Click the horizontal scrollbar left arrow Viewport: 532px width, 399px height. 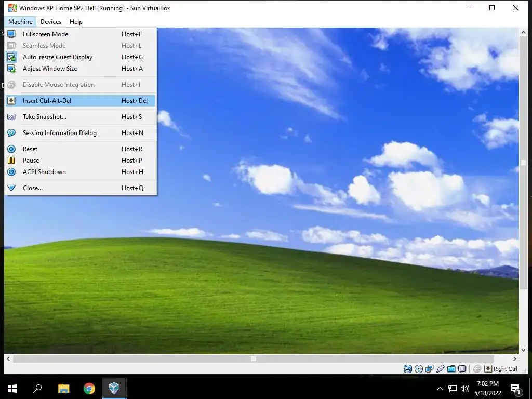[8, 358]
